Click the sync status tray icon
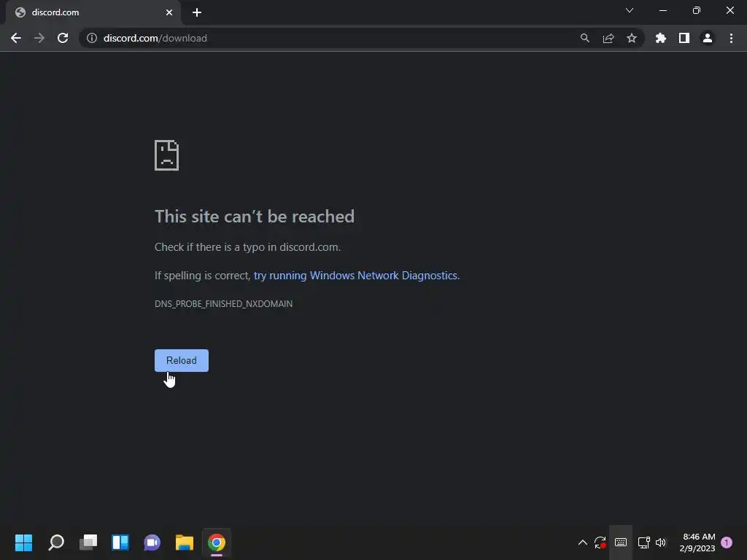The height and width of the screenshot is (560, 747). click(x=600, y=542)
